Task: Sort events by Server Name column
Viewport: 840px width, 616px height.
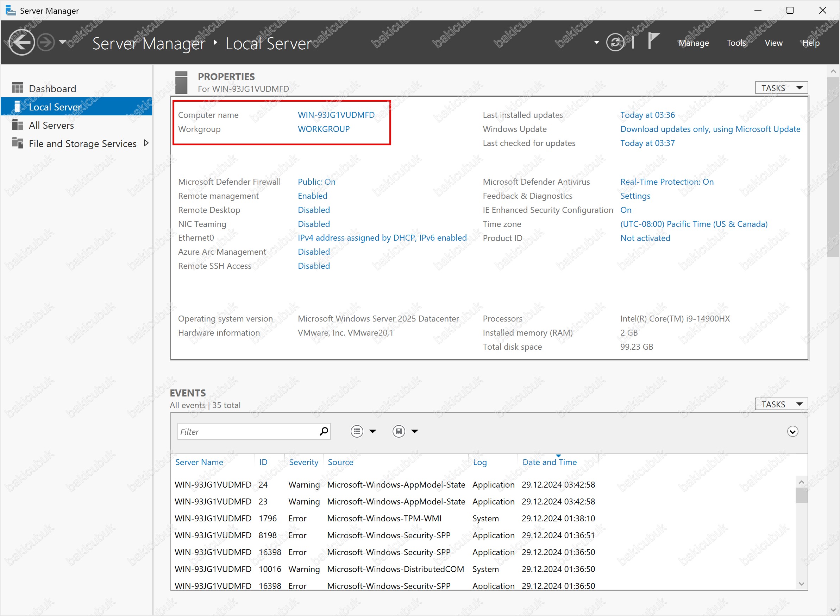Action: [199, 462]
